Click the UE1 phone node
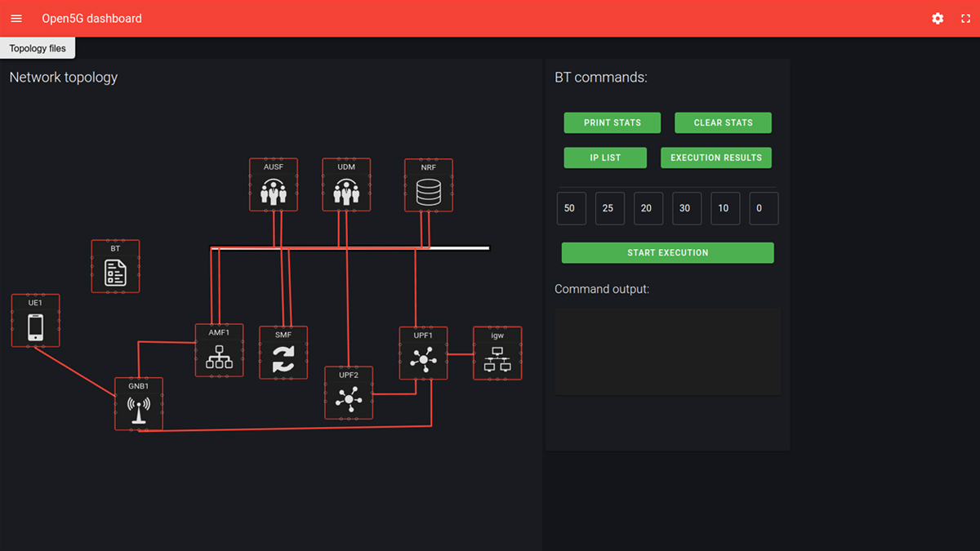Viewport: 980px width, 551px height. (35, 326)
